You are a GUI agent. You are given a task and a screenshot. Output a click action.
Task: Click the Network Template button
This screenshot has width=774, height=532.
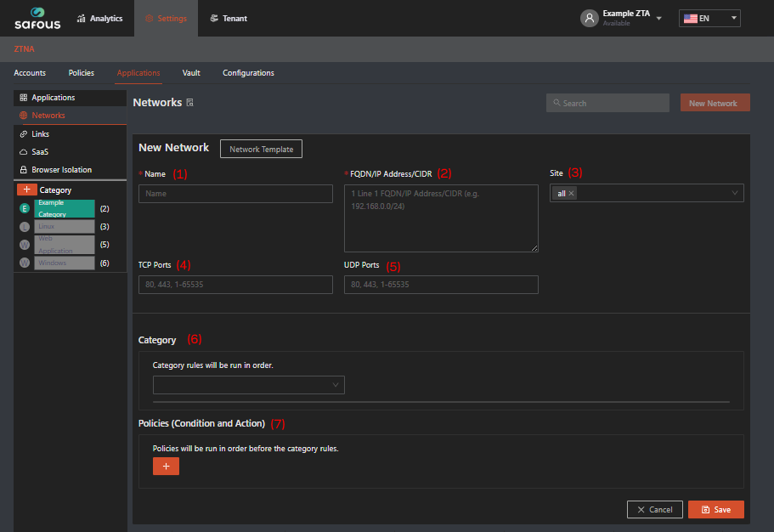tap(261, 149)
